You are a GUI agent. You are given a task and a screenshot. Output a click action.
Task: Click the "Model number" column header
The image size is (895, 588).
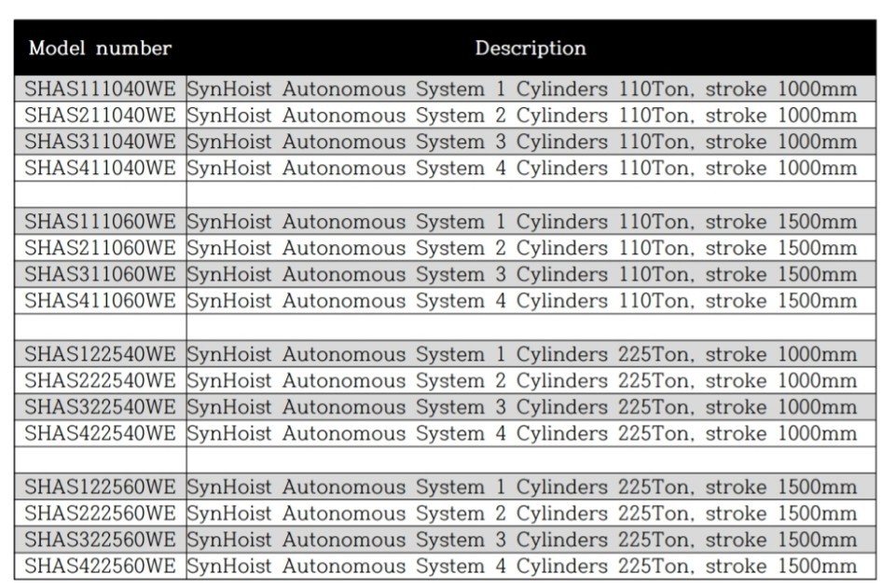click(100, 48)
